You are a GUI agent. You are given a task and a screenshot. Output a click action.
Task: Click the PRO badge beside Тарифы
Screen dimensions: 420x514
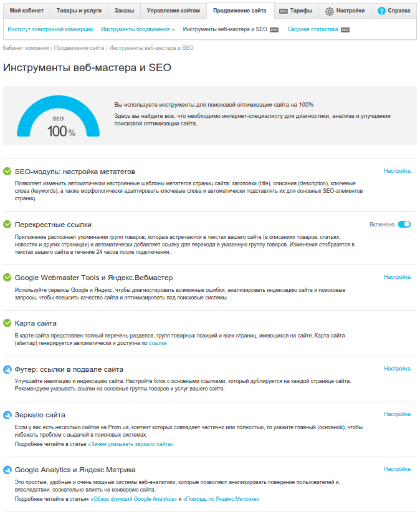tap(284, 11)
